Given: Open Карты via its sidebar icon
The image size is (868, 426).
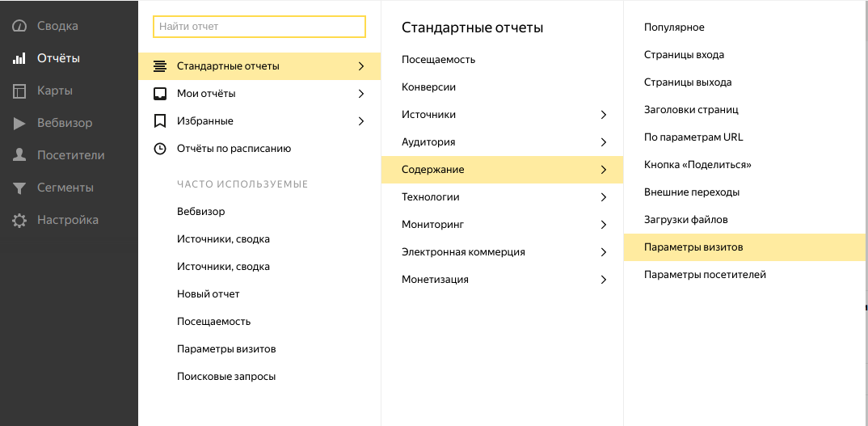Looking at the screenshot, I should pyautogui.click(x=19, y=91).
